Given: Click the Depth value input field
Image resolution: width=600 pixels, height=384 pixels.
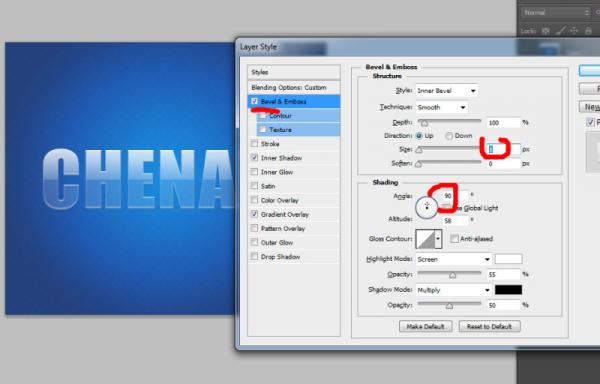Looking at the screenshot, I should tap(504, 123).
